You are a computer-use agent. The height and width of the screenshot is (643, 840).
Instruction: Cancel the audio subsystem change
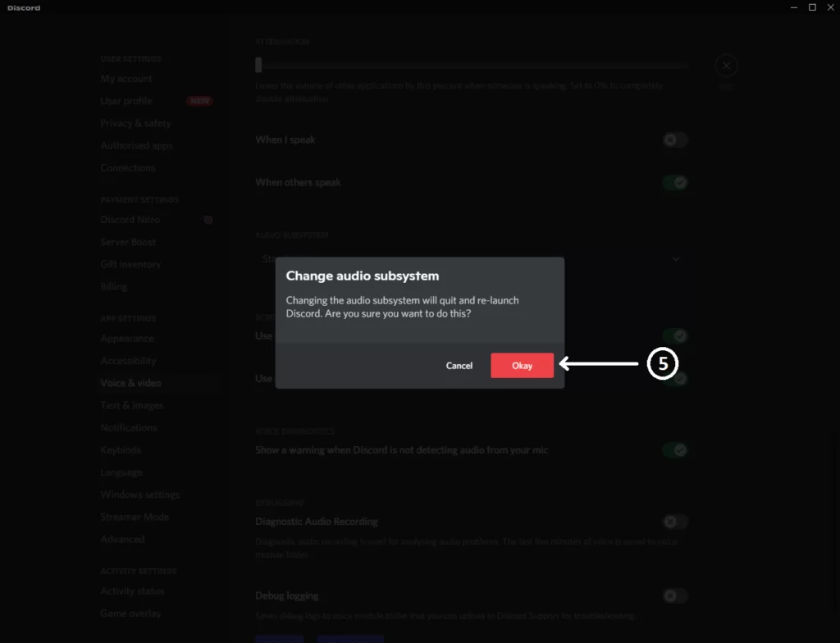(x=459, y=366)
